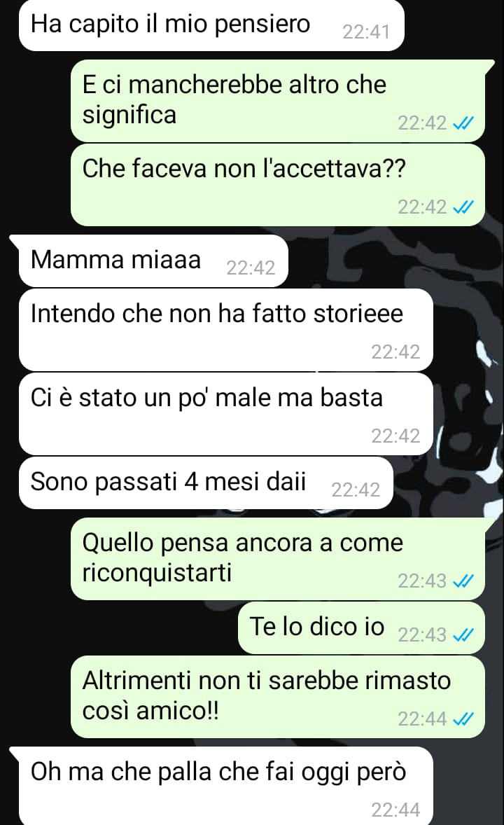This screenshot has height=825, width=504.
Task: Tap the 'Ha capito il mio pensiero' message
Action: click(211, 25)
